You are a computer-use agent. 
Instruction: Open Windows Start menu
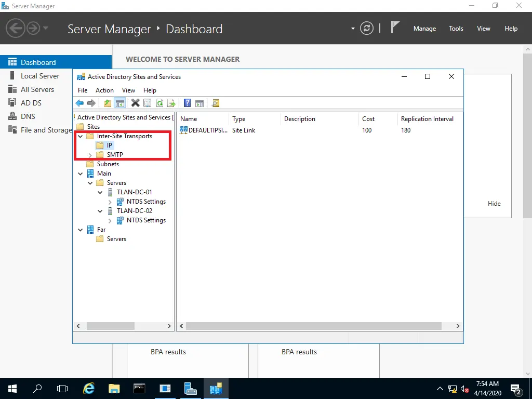pyautogui.click(x=12, y=389)
